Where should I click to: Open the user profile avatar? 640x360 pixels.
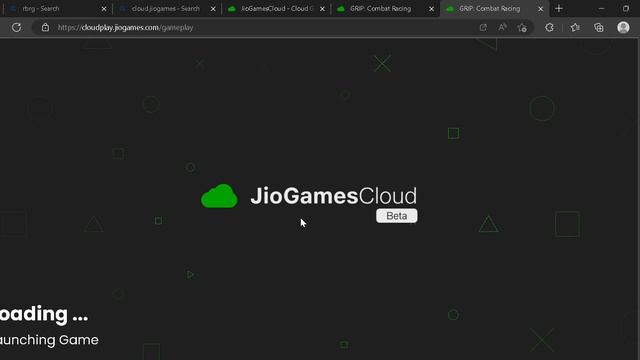click(x=623, y=27)
